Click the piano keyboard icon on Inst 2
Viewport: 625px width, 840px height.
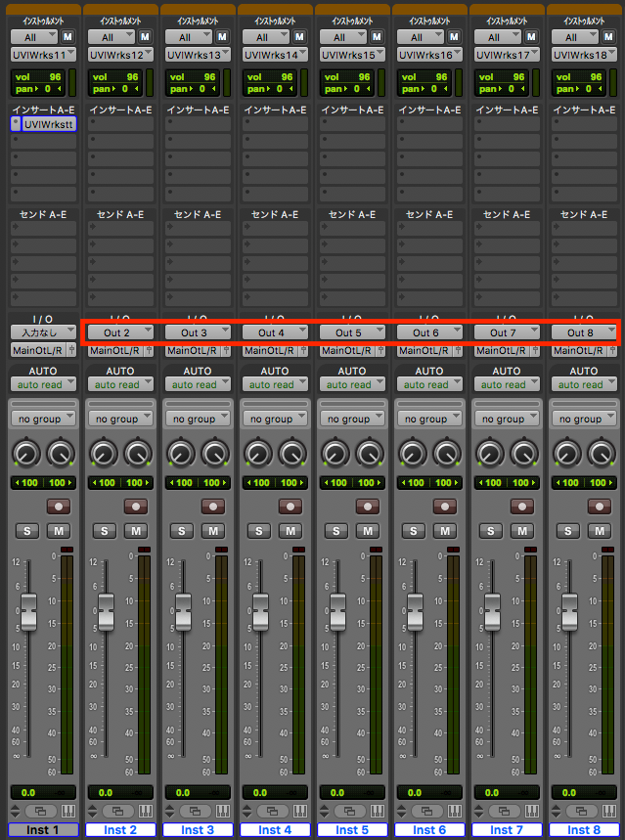point(146,811)
